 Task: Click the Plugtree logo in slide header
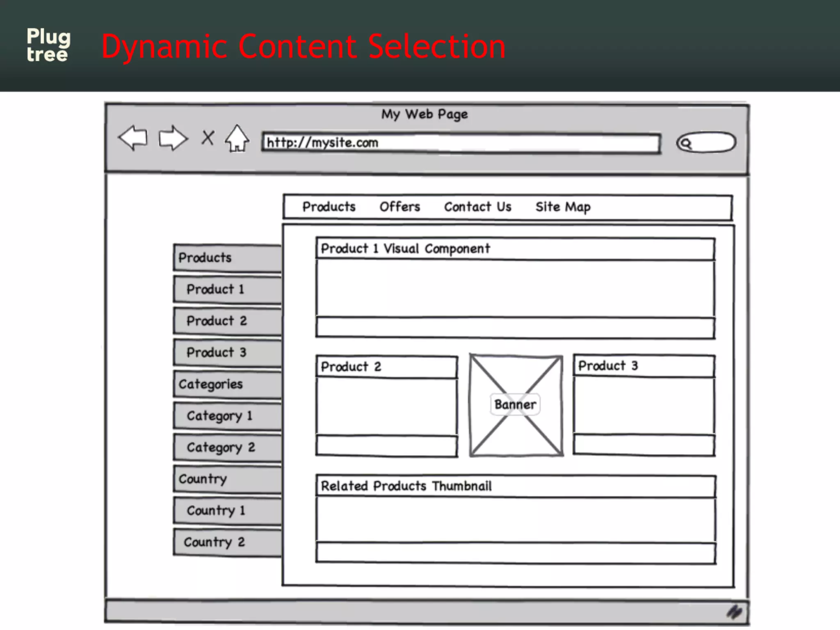48,45
